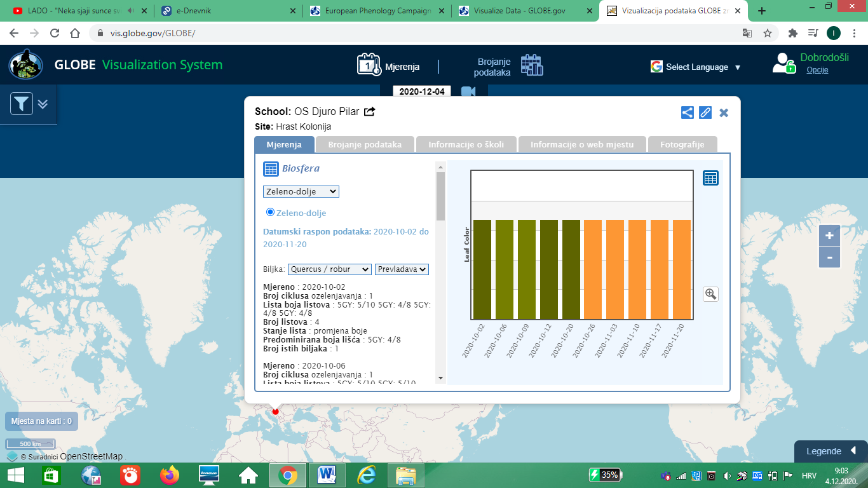The width and height of the screenshot is (868, 488).
Task: Click the map zoom in plus button
Action: [829, 236]
